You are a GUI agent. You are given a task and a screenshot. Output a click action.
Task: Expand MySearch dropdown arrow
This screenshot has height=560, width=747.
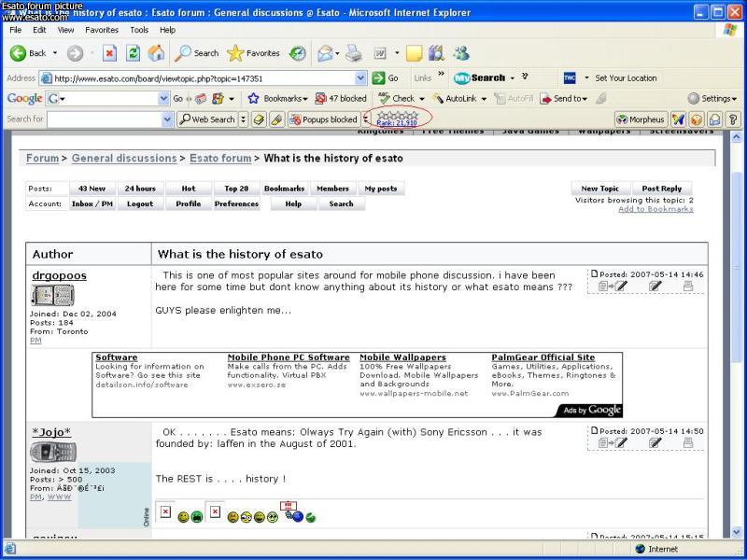[x=513, y=78]
